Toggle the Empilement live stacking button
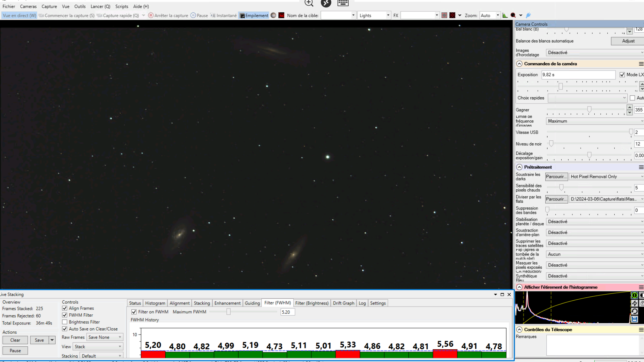Screen dimensions: 644x362 point(254,15)
